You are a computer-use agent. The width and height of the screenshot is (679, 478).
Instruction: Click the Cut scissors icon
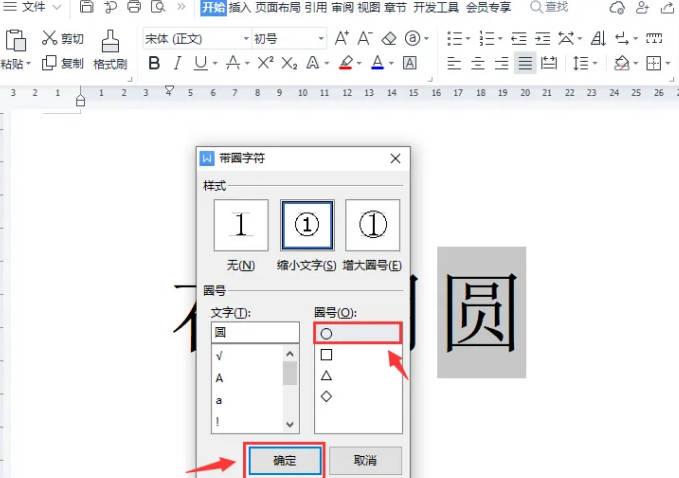49,38
